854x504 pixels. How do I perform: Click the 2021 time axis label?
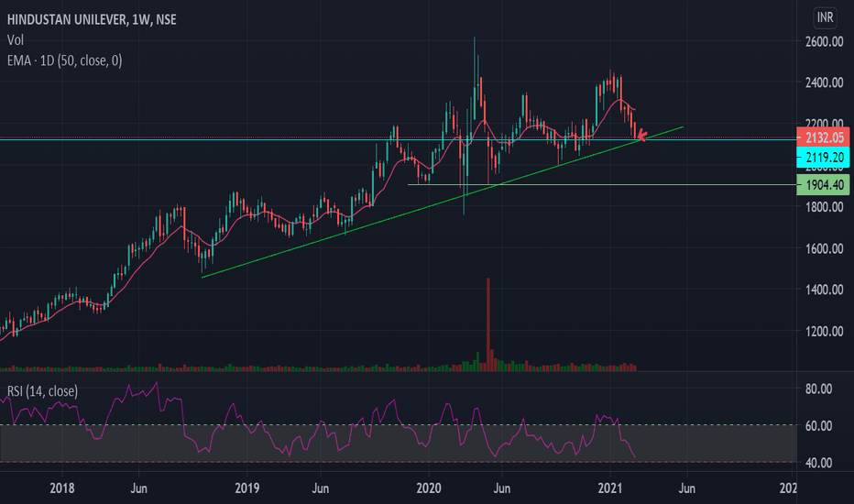coord(610,488)
